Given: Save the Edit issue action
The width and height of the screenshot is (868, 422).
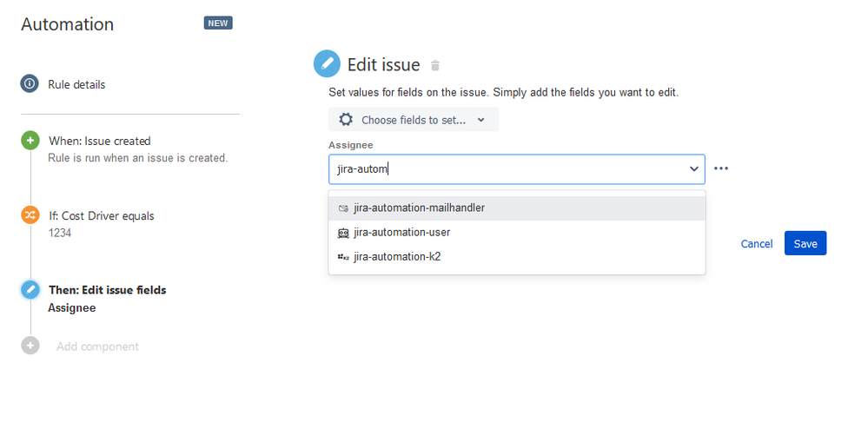Looking at the screenshot, I should 805,243.
